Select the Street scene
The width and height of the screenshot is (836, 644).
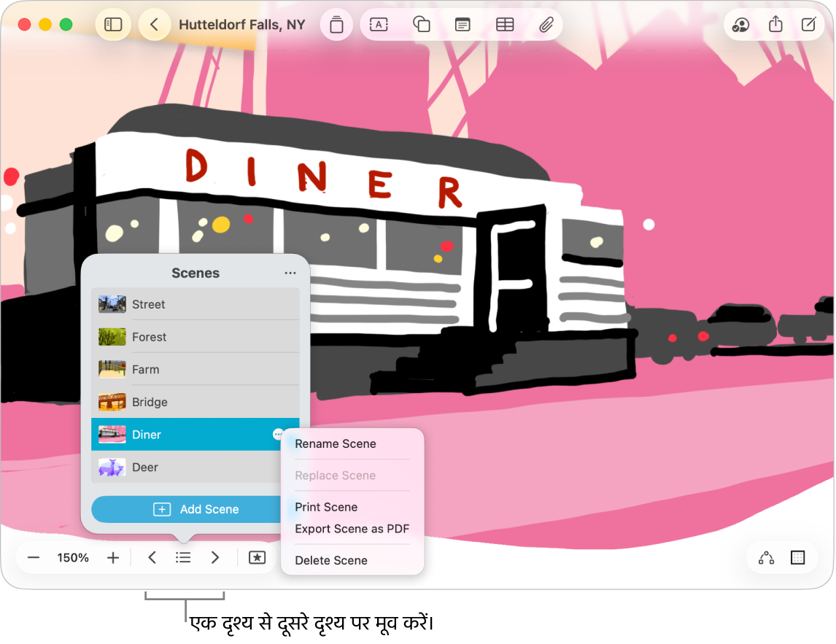pos(195,304)
